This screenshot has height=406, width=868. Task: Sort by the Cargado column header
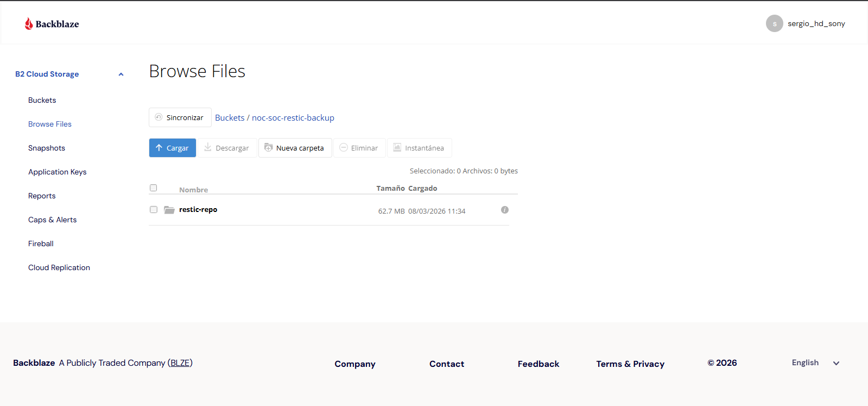(x=423, y=189)
